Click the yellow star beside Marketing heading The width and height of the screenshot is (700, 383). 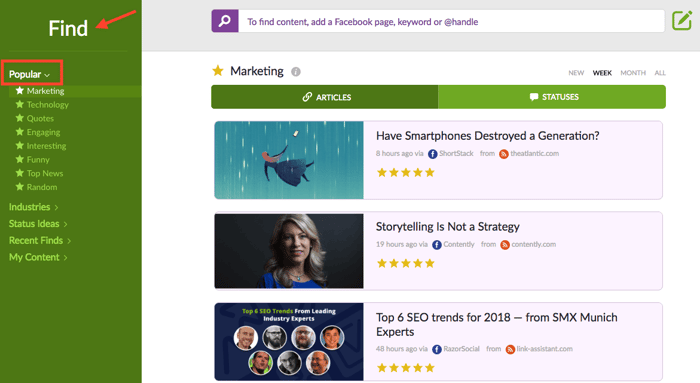point(218,71)
